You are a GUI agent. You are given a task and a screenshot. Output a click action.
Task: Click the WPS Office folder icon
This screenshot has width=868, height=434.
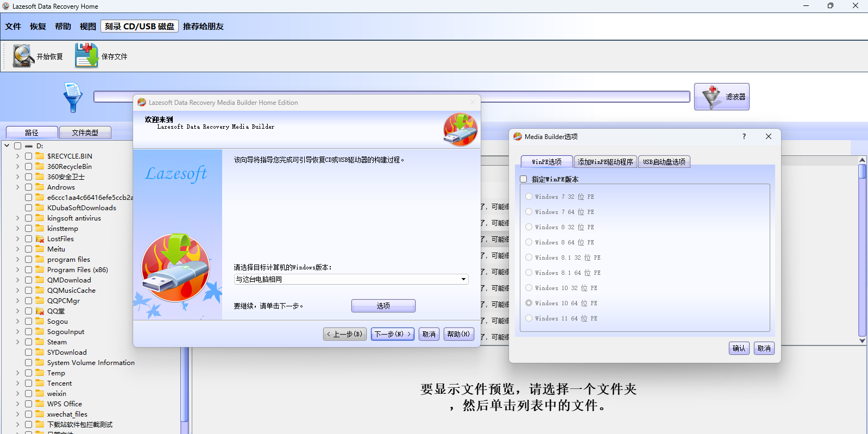point(40,404)
